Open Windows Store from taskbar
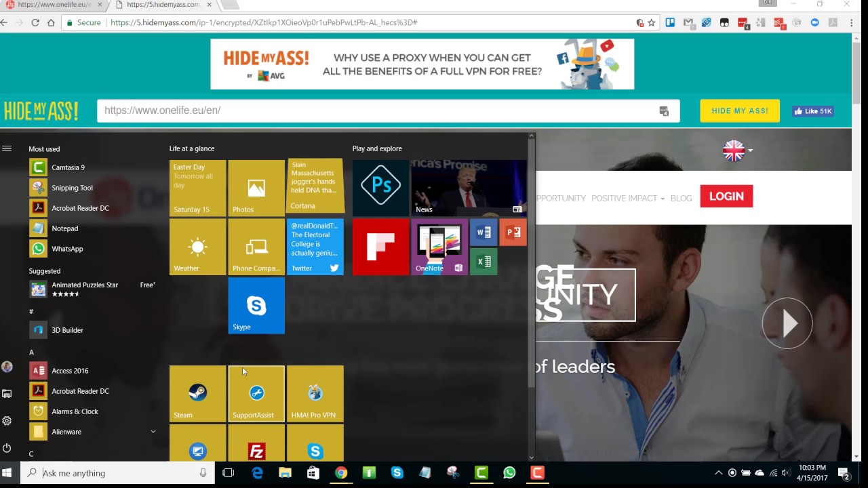Image resolution: width=868 pixels, height=488 pixels. click(x=313, y=473)
